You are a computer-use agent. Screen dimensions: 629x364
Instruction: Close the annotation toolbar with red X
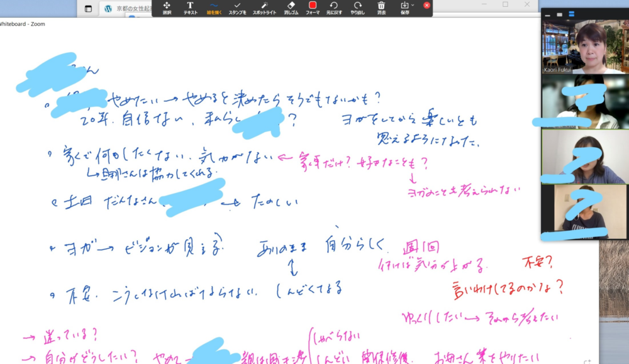427,5
